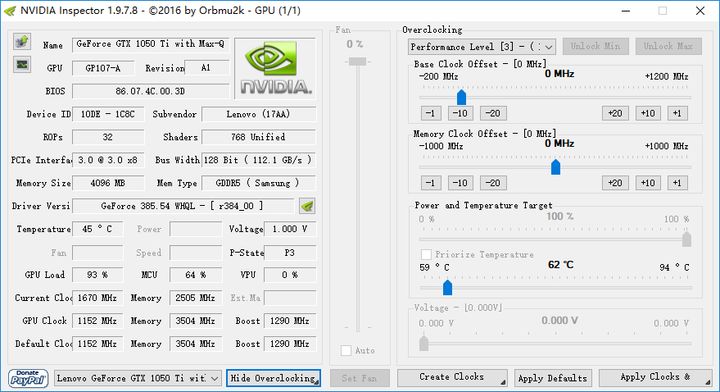Click the Memory Clock Offset slider handle

[x=556, y=167]
